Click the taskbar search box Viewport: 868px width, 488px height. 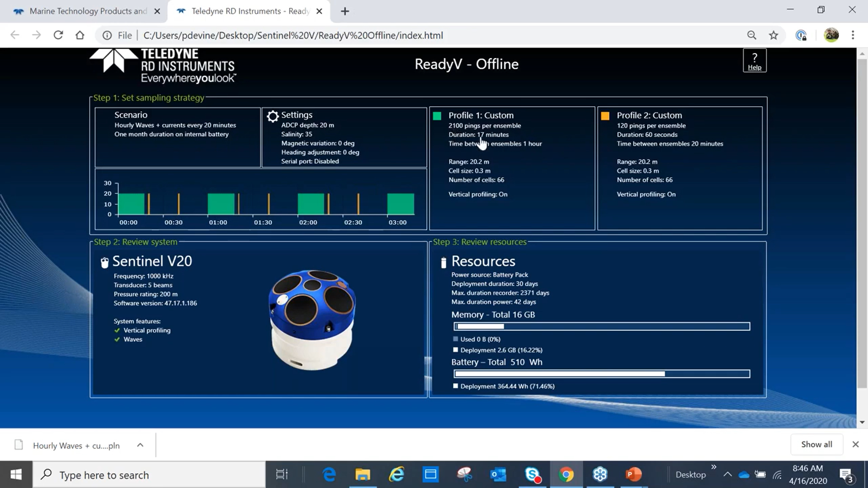[x=149, y=474]
